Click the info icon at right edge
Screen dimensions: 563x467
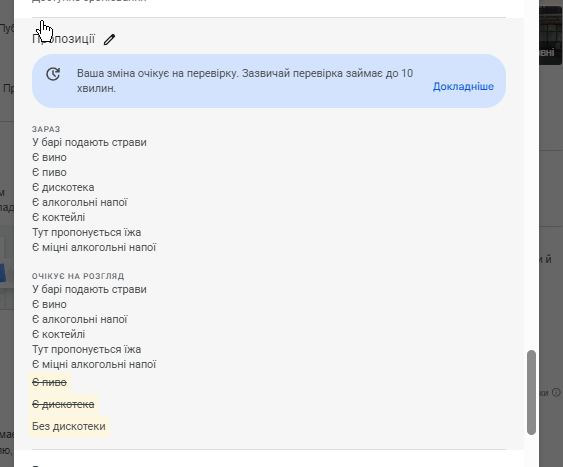point(556,392)
